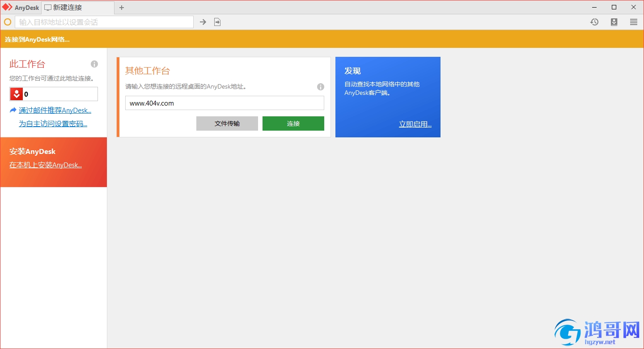This screenshot has width=644, height=349.
Task: Click the install/download icon in toolbar
Action: tap(614, 22)
